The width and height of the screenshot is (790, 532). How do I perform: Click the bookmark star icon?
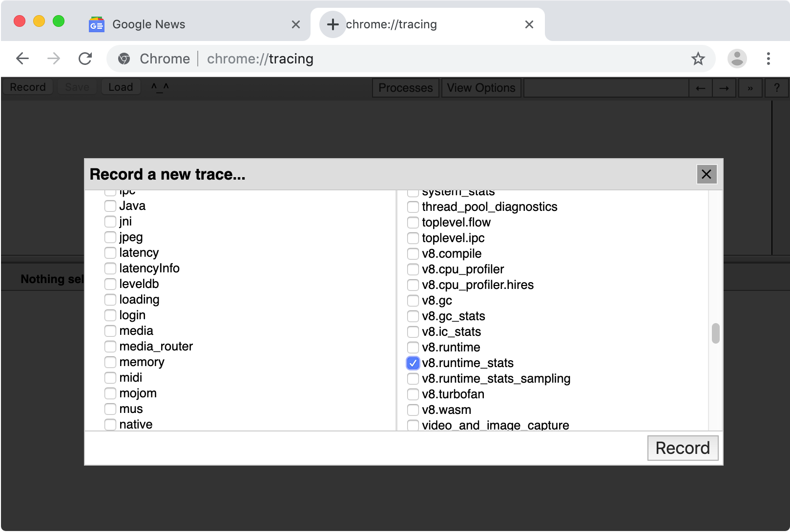pos(699,59)
